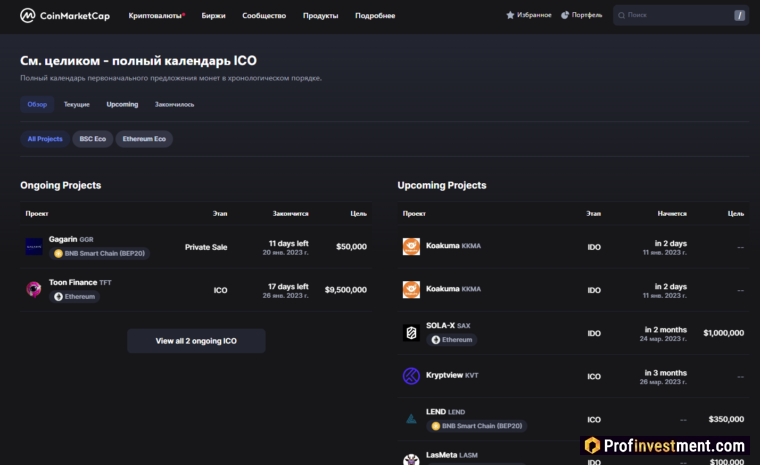Open the Kryptview project link
Viewport: 760px width, 465px height.
[444, 375]
